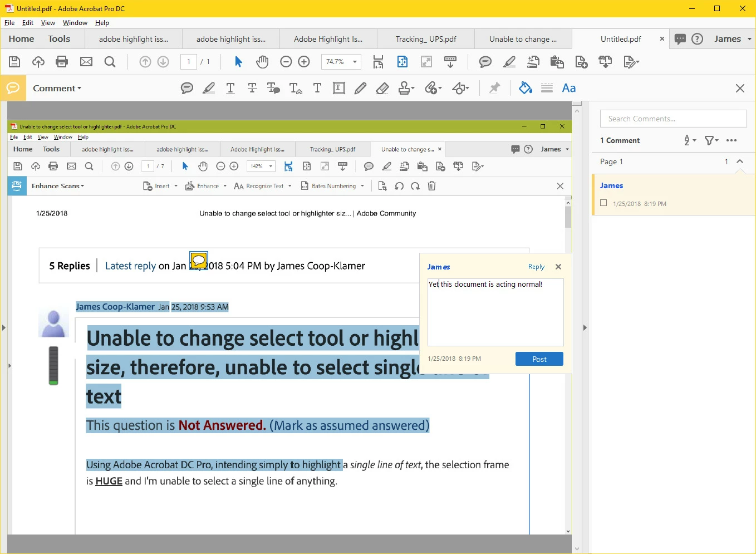Select the Hand pan tool

(x=262, y=62)
